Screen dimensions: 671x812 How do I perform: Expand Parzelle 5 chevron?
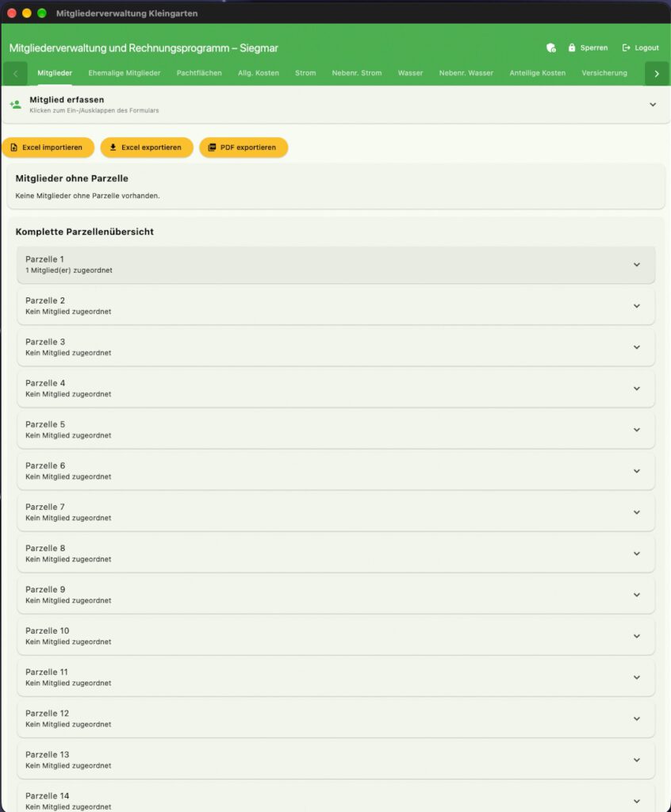point(637,430)
